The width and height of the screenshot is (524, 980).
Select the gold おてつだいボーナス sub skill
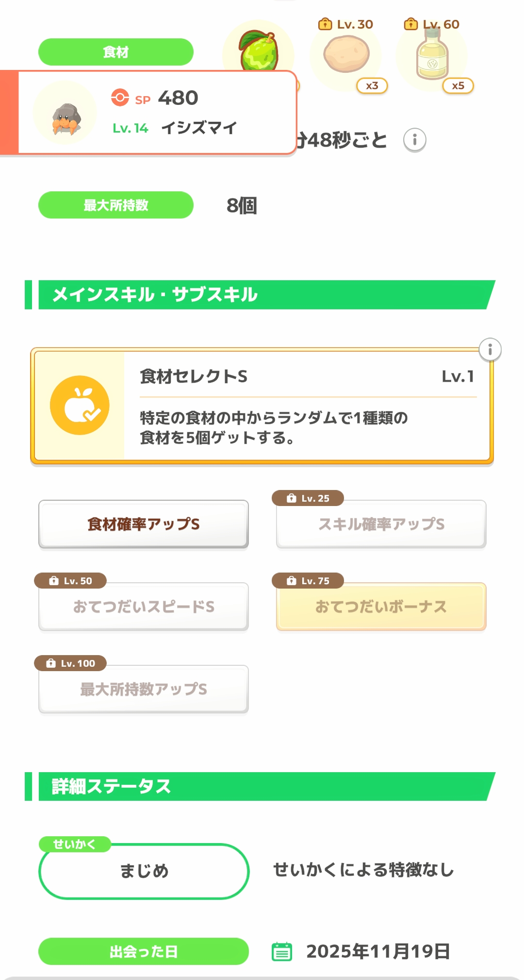pos(381,607)
